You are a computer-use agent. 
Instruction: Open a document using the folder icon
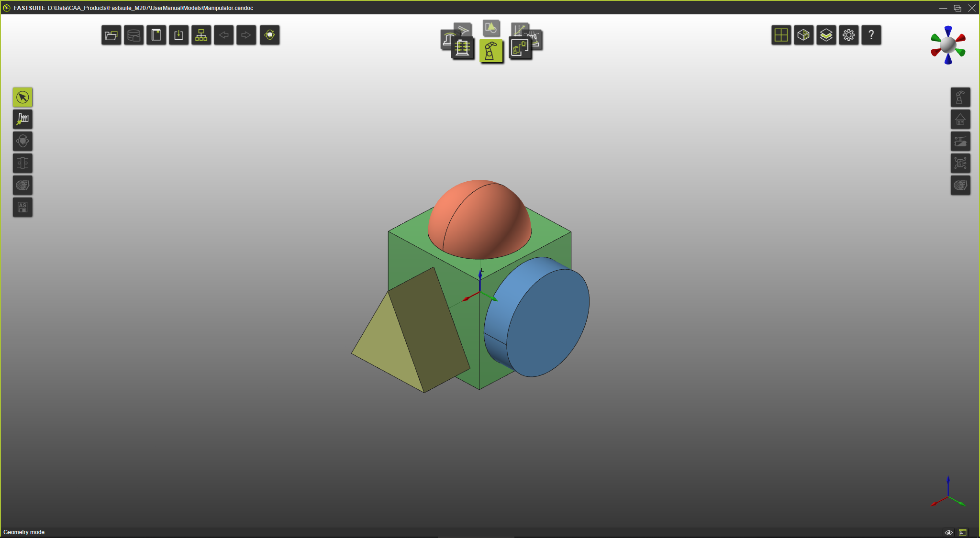(x=111, y=35)
